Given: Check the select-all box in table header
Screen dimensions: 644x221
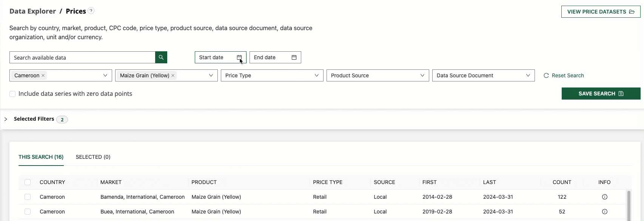Looking at the screenshot, I should click(28, 182).
